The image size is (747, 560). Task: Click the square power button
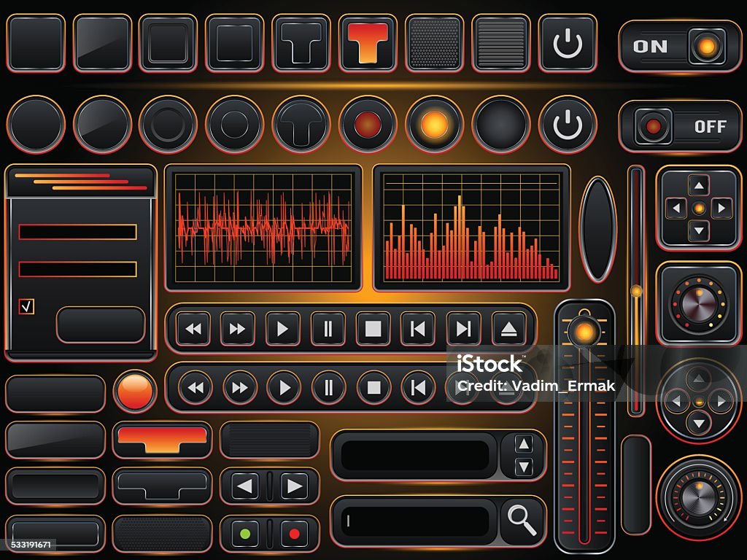(x=568, y=43)
